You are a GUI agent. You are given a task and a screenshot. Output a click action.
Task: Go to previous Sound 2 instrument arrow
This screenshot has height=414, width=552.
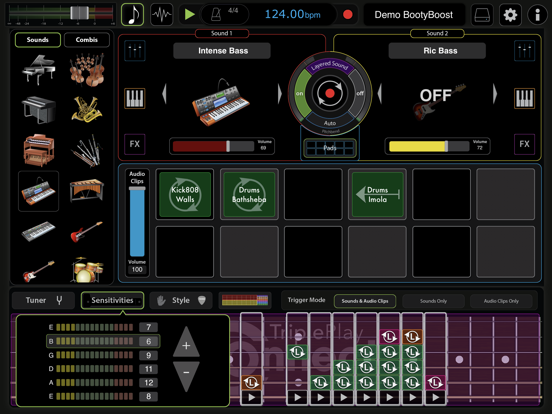click(380, 94)
